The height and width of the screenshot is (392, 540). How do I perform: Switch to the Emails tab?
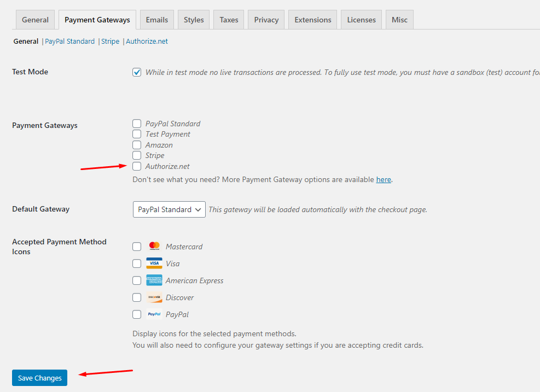pyautogui.click(x=157, y=20)
